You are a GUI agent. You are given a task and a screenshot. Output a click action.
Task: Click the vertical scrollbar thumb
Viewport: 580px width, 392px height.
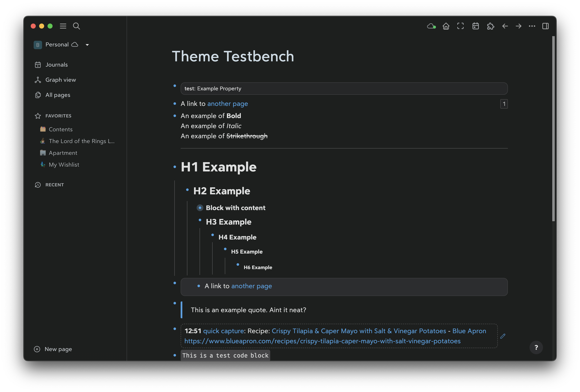click(553, 128)
